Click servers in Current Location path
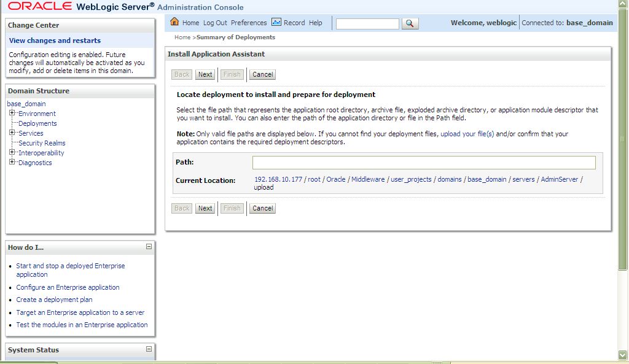 pos(523,180)
